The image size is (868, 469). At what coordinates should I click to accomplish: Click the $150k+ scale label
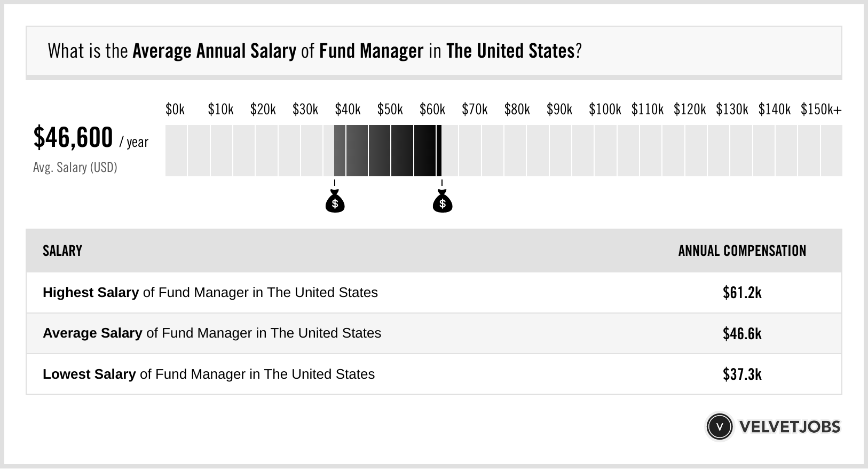(821, 110)
